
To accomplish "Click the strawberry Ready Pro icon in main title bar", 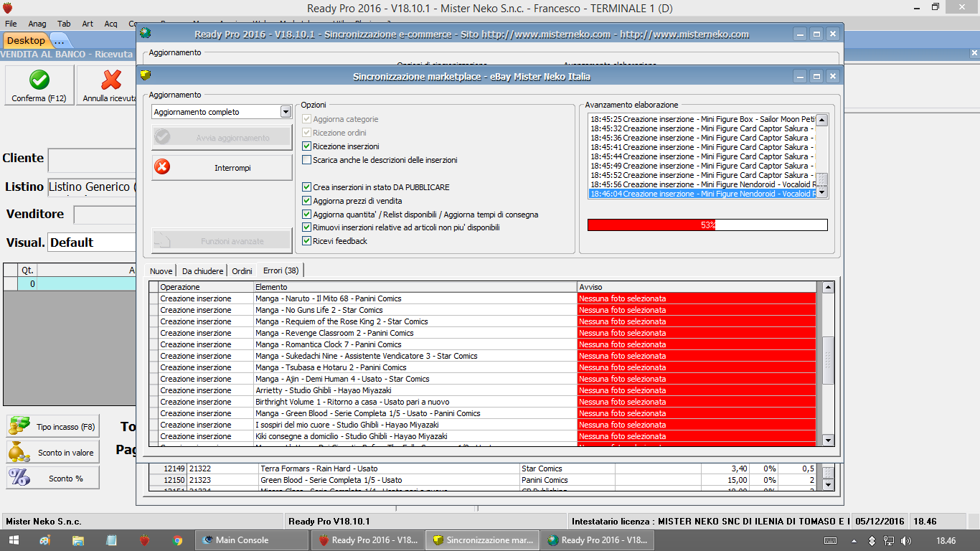I will click(x=8, y=7).
